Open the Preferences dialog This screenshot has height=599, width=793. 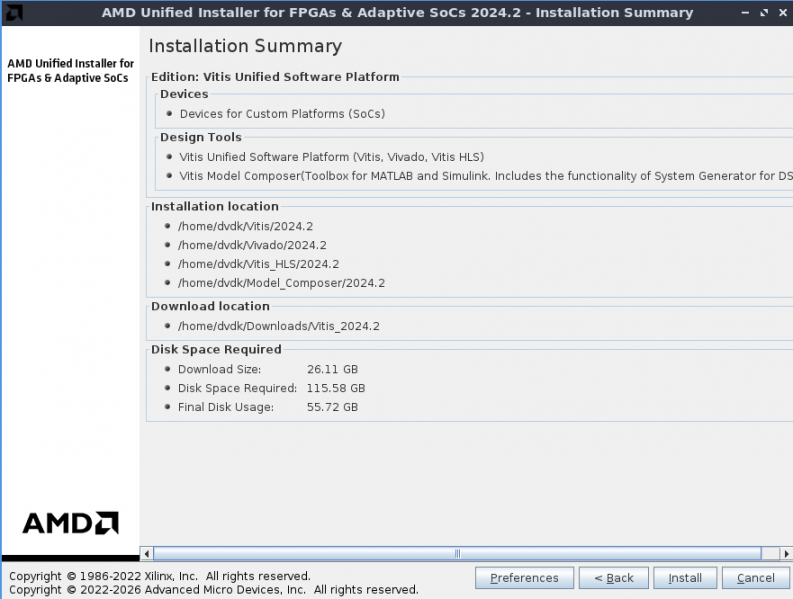(x=524, y=578)
